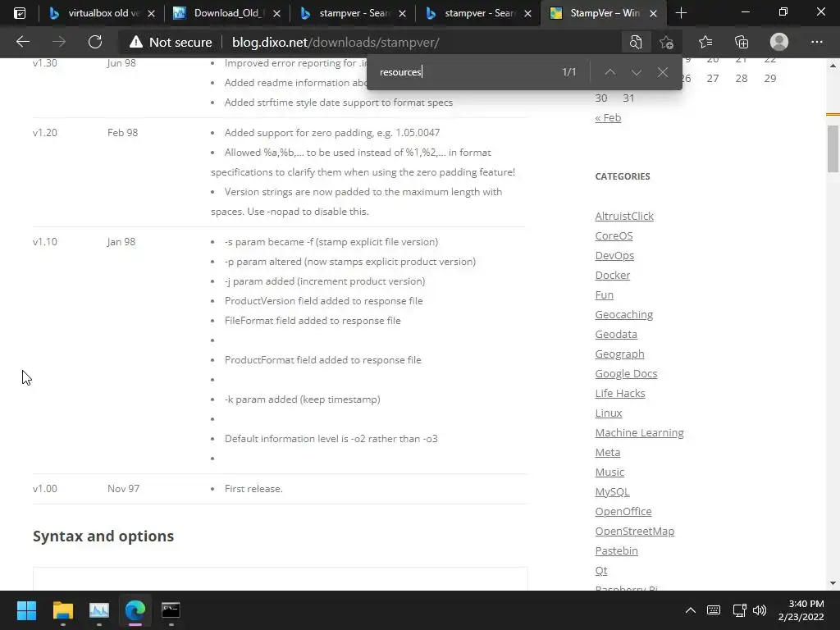Switch to the second stampver search tab
Screen dimensions: 840x630
tap(477, 13)
